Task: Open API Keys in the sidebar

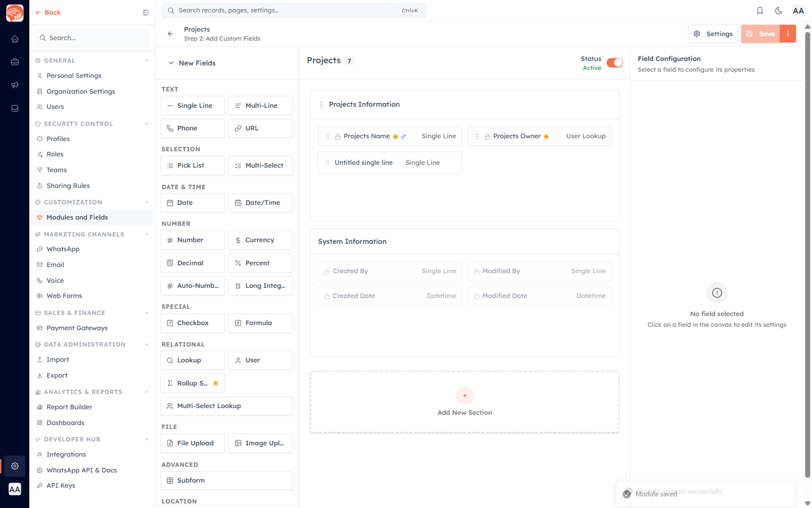Action: pyautogui.click(x=92, y=485)
